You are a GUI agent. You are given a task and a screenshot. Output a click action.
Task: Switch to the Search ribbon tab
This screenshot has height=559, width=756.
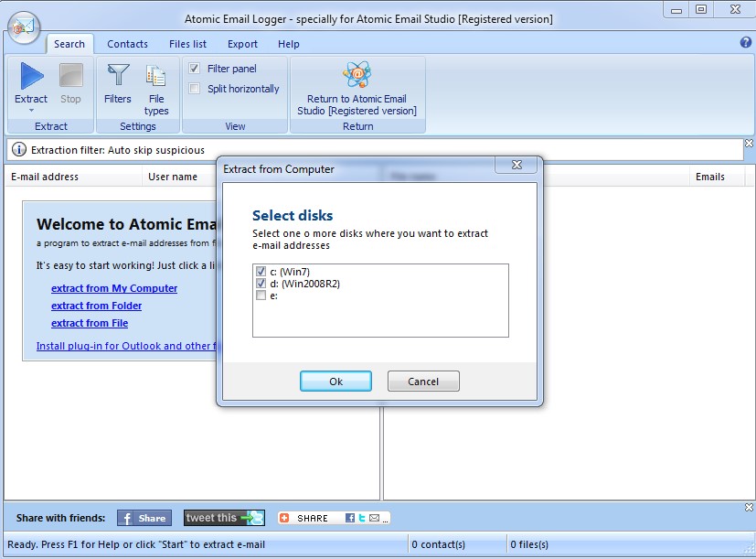pos(69,44)
